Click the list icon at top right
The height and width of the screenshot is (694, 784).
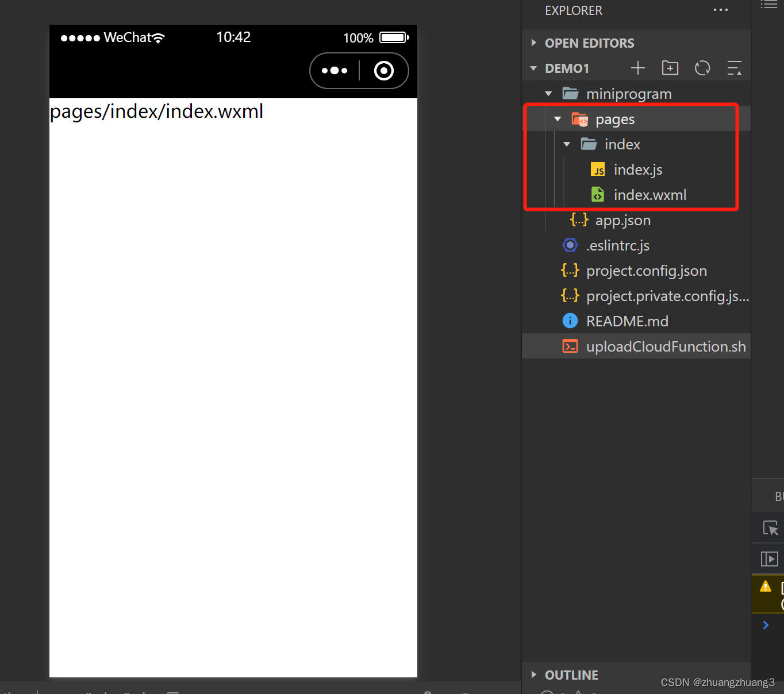[x=769, y=4]
